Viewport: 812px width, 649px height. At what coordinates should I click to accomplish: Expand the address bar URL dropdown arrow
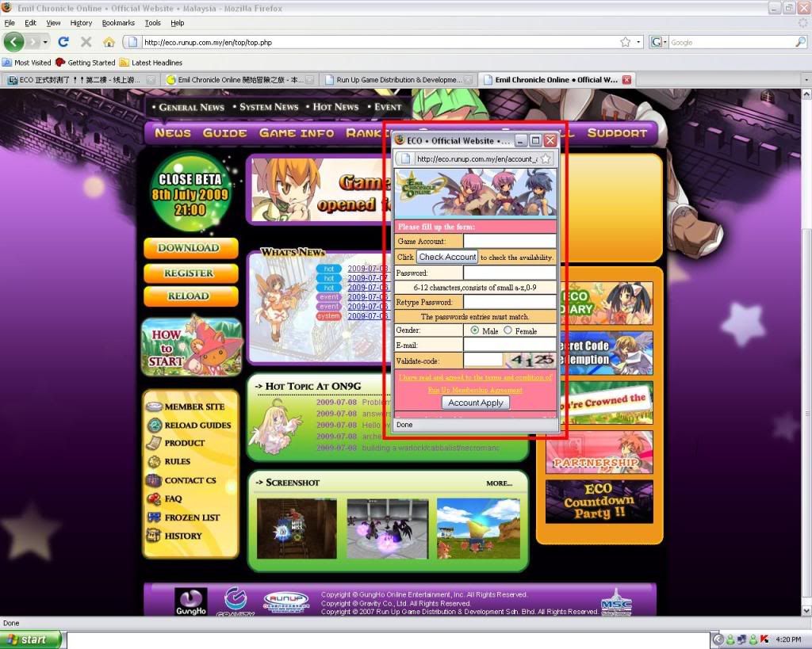[x=638, y=42]
